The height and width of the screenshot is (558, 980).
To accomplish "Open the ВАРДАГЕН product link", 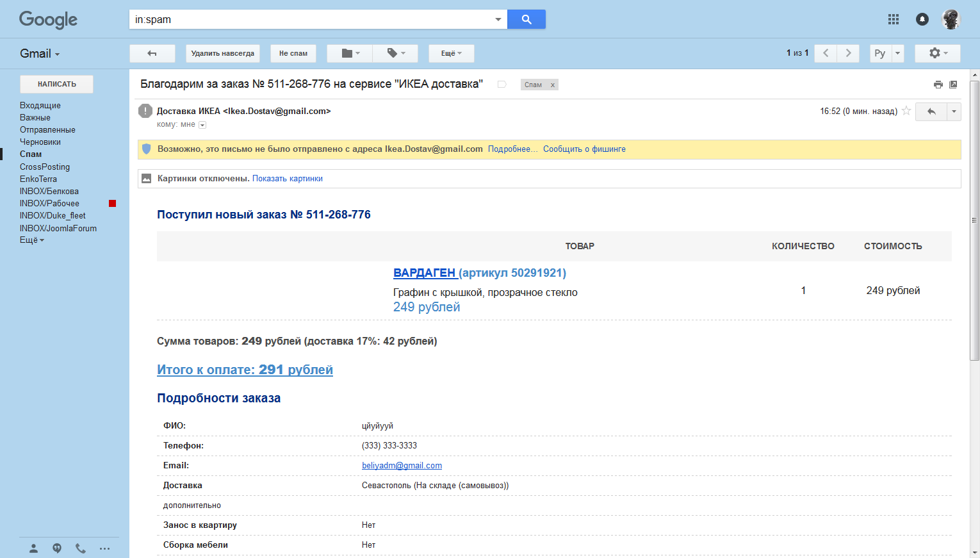I will pyautogui.click(x=425, y=273).
